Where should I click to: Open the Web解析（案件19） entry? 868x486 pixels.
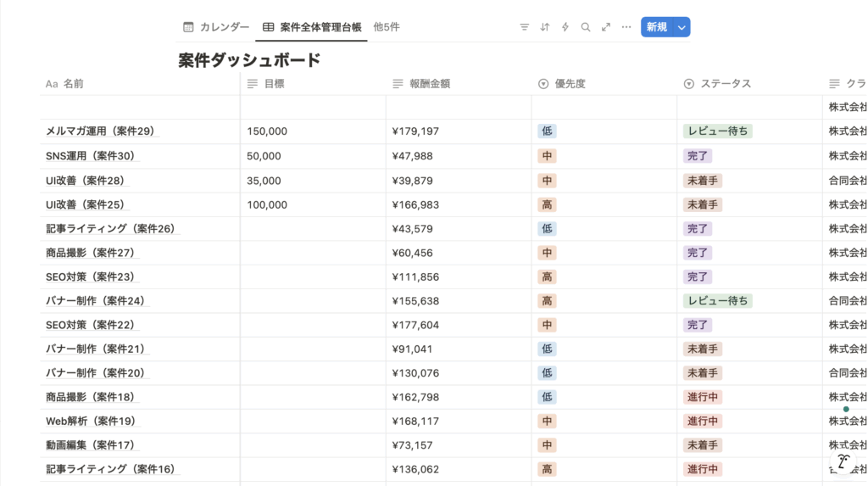tap(90, 422)
